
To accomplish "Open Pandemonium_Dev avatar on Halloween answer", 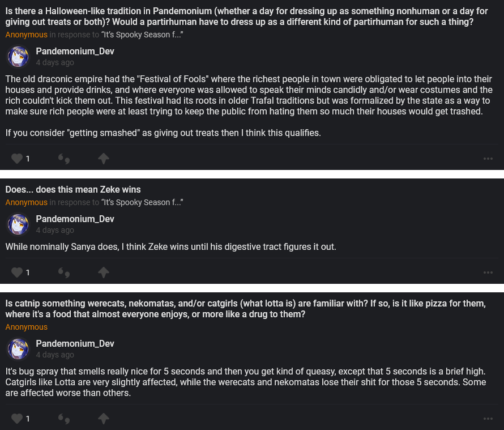I will [18, 57].
